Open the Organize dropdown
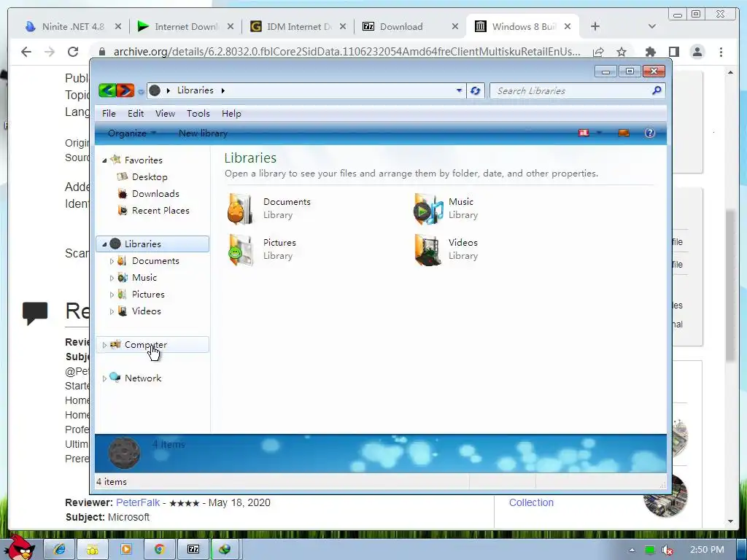Viewport: 747px width, 560px height. click(x=131, y=133)
